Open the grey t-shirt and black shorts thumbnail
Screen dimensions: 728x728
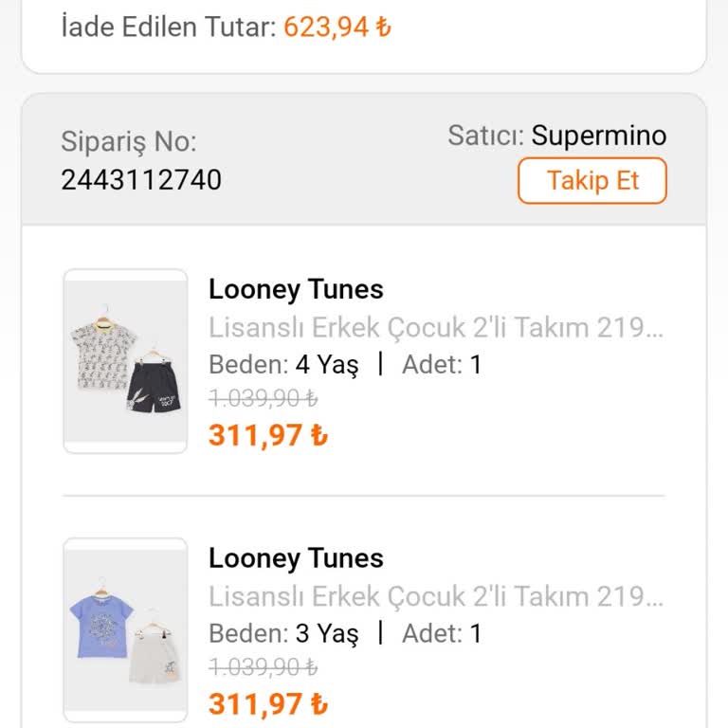pos(125,361)
